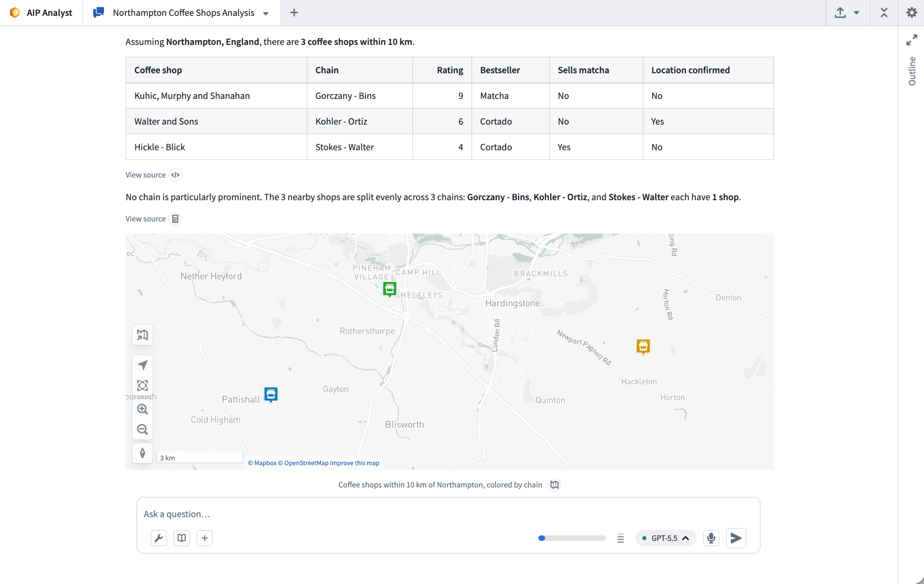This screenshot has height=584, width=924.
Task: Open the OpenStreetMap attribution link
Action: [303, 463]
